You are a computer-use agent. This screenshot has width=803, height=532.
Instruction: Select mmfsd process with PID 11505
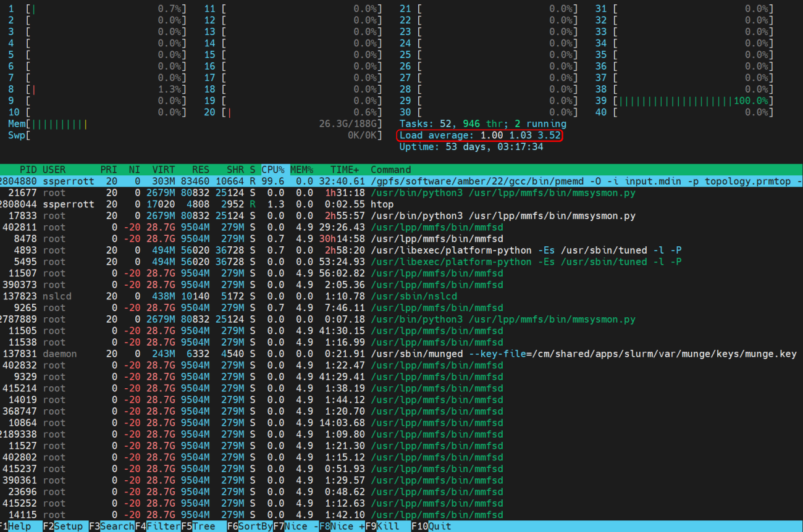[401, 331]
